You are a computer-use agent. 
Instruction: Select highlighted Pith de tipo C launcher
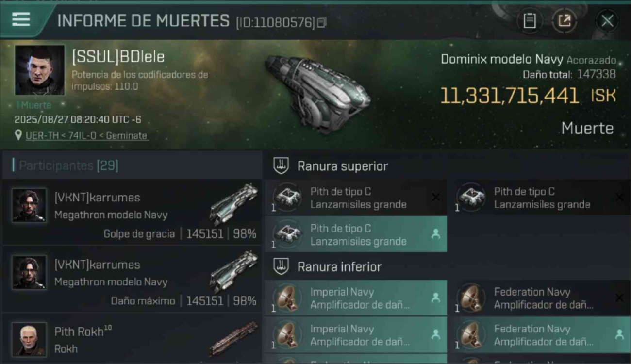[x=356, y=234]
